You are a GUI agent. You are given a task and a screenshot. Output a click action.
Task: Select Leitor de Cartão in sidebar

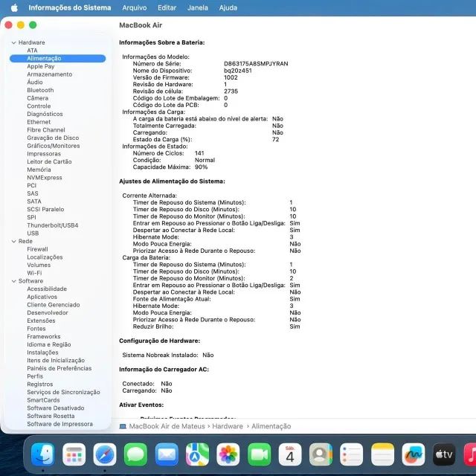(49, 162)
